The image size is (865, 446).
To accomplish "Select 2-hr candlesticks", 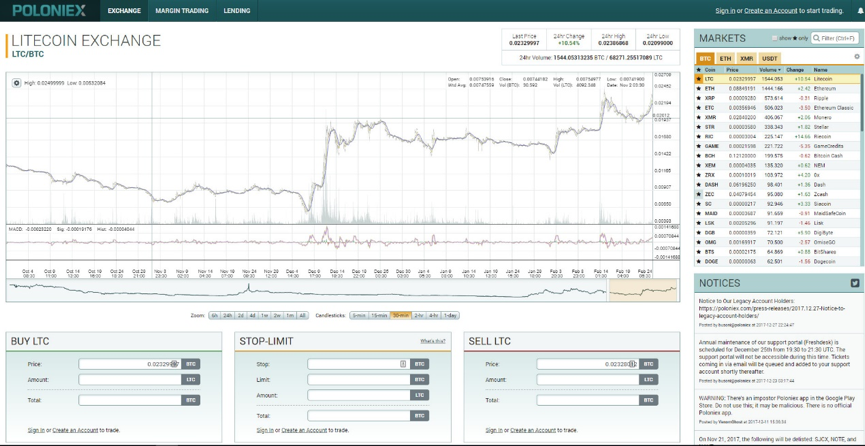I will coord(419,316).
